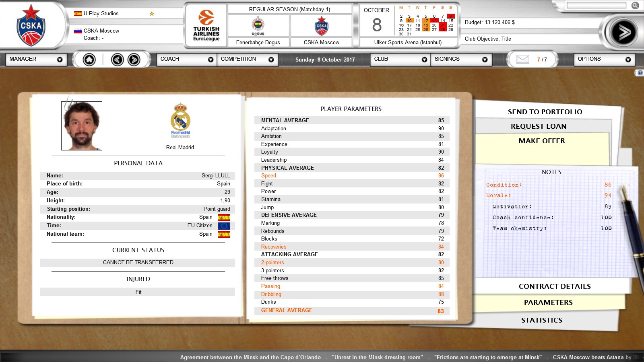Click the home icon button
The height and width of the screenshot is (362, 644).
pos(89,60)
